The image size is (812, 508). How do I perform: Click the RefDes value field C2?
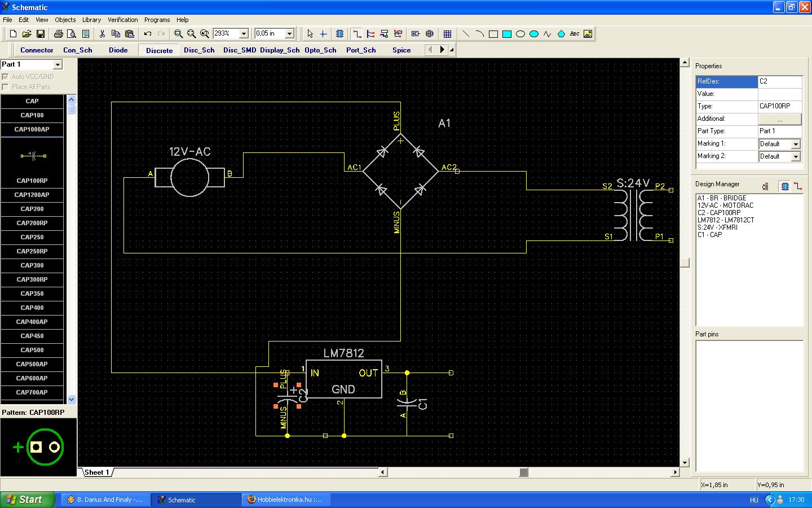point(780,82)
